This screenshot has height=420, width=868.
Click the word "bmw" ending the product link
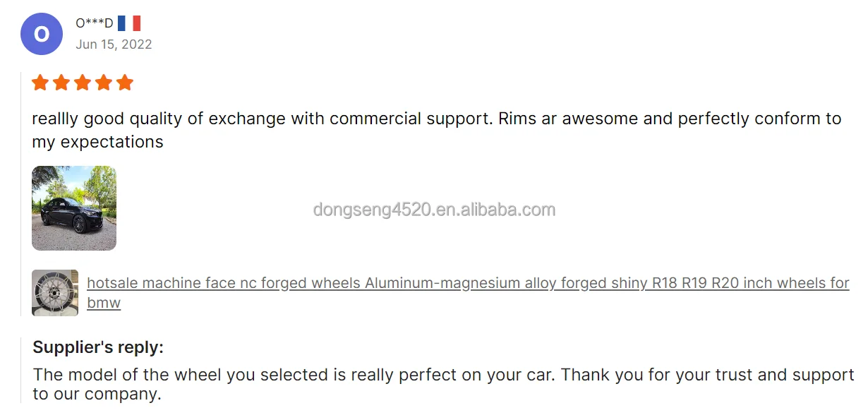pos(104,303)
